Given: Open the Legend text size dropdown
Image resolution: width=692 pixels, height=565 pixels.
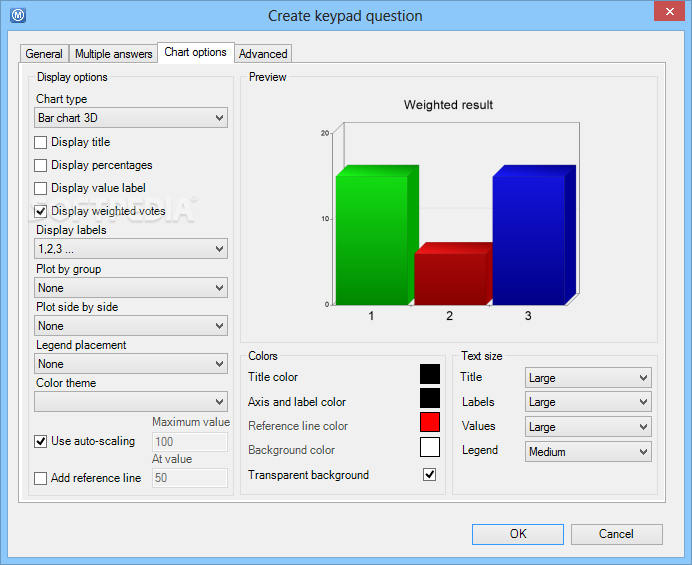Looking at the screenshot, I should [588, 452].
